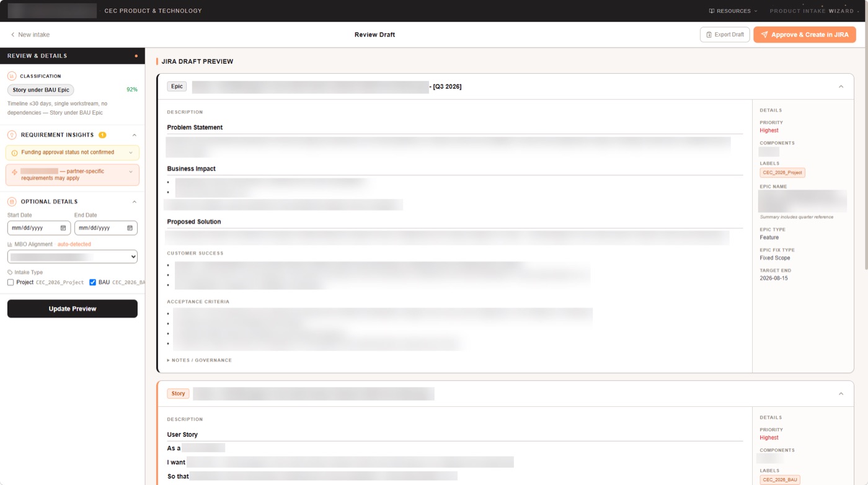Expand the partner-specific requirements alert
Viewport: 868px width, 485px height.
pos(73,175)
